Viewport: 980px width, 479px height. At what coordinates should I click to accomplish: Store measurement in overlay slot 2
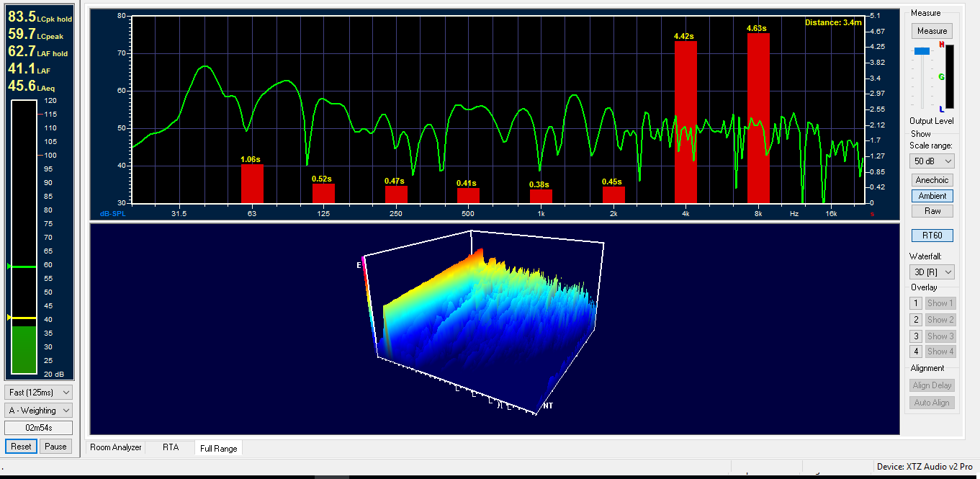pos(916,320)
